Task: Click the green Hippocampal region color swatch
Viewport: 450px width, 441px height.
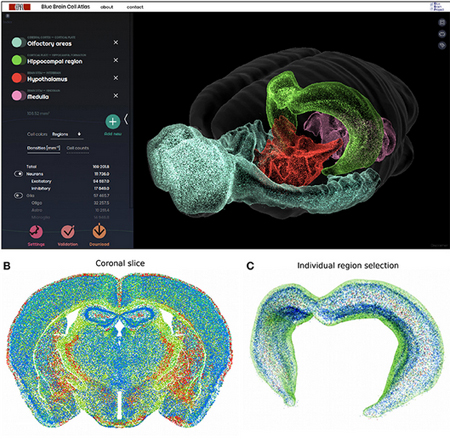Action: pos(17,60)
